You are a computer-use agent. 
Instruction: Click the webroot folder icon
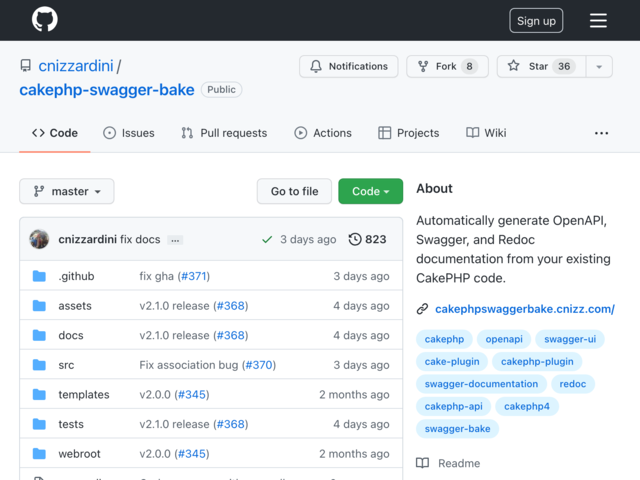pyautogui.click(x=39, y=454)
